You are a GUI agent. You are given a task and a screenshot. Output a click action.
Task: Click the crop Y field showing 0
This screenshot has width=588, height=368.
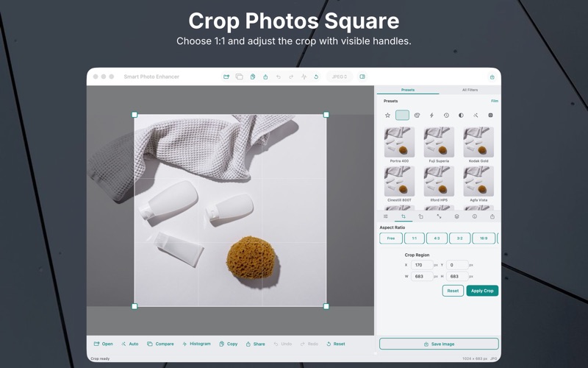click(457, 265)
